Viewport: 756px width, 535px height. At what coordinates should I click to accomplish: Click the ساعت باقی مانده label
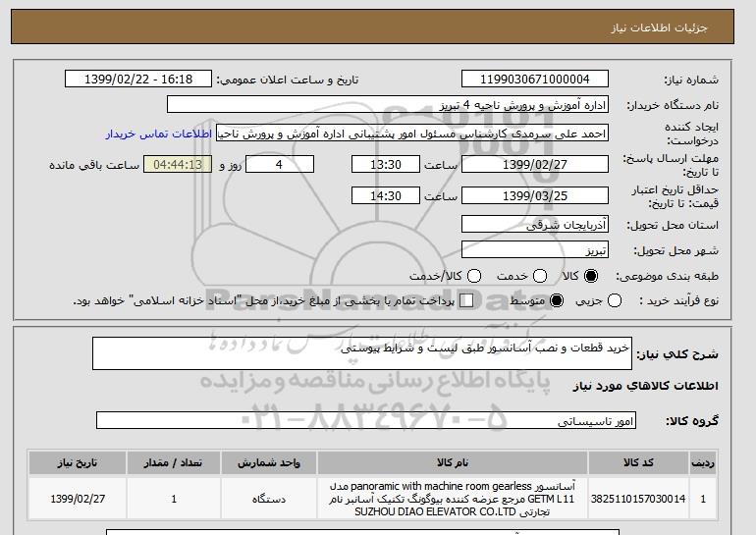coord(94,165)
